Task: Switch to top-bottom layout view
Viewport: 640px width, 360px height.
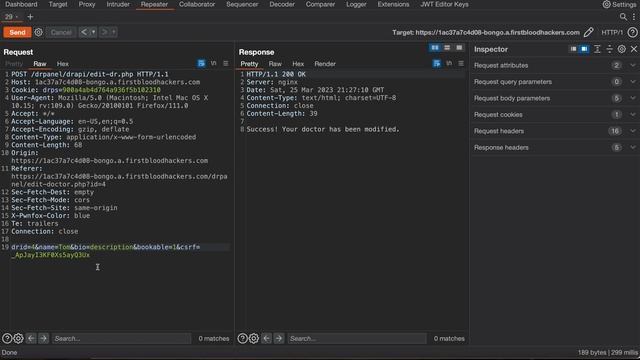Action: click(447, 48)
